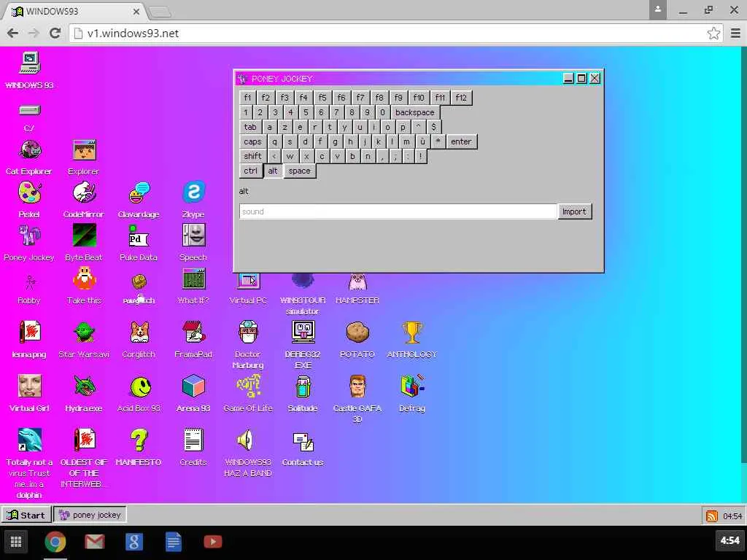Play Star Wars.avi Yoda icon
Screen dimensions: 747x560
[x=85, y=332]
